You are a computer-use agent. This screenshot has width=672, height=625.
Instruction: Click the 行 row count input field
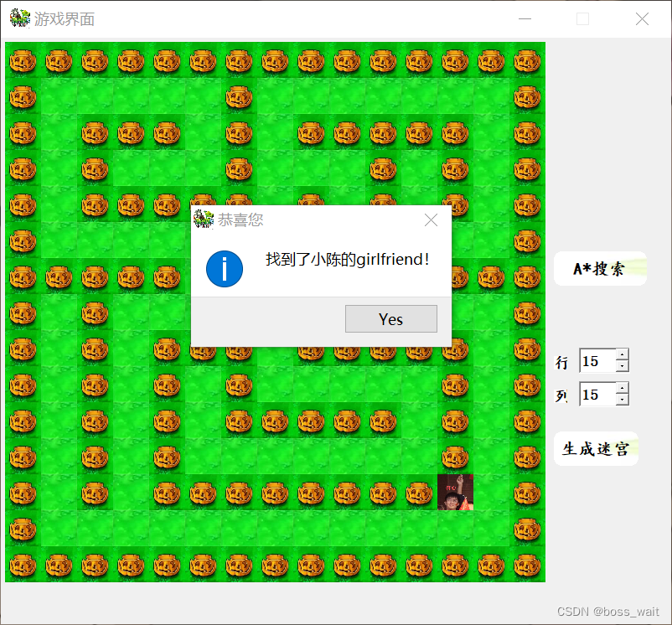coord(597,360)
